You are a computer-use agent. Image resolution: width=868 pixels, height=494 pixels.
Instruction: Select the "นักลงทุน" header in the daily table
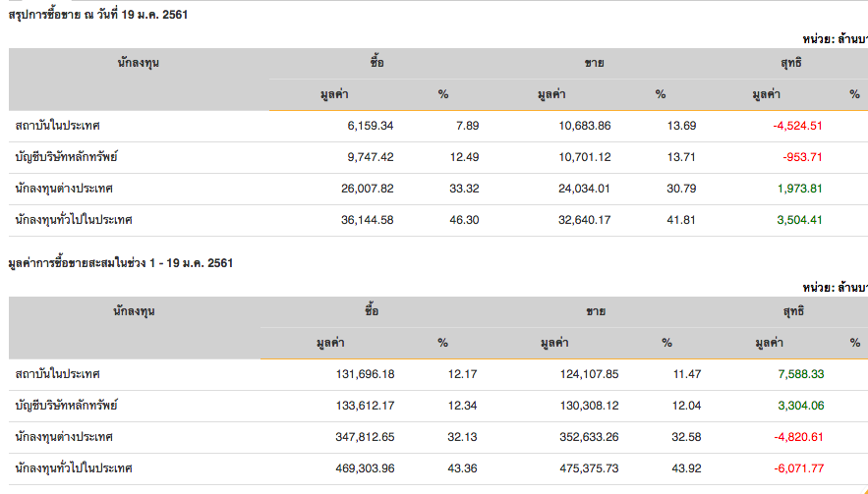tap(138, 63)
